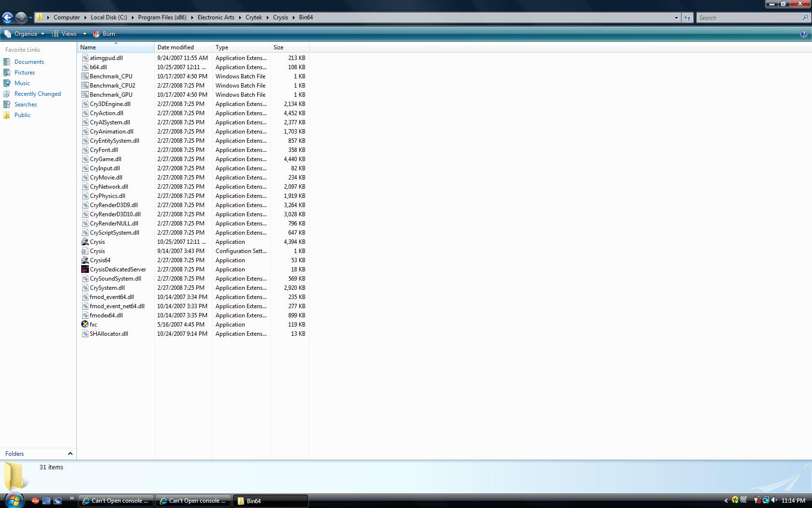Select the atimgpud.dll file icon

pos(85,58)
